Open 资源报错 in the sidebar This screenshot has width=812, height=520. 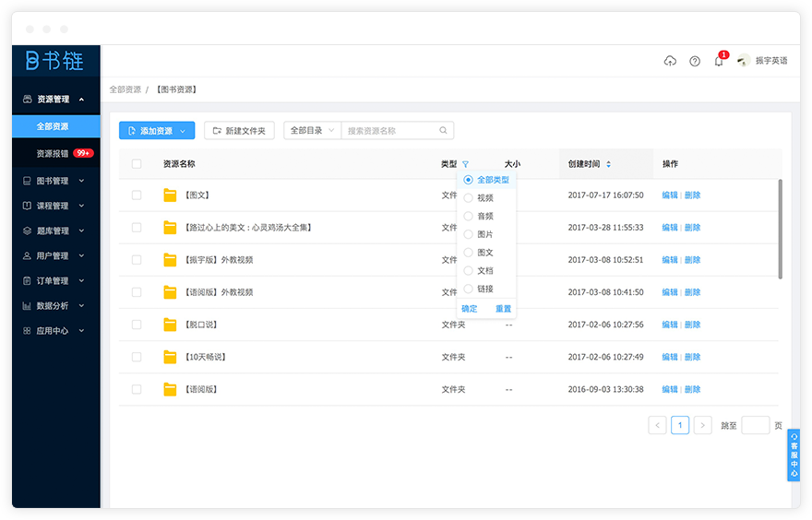pos(53,153)
